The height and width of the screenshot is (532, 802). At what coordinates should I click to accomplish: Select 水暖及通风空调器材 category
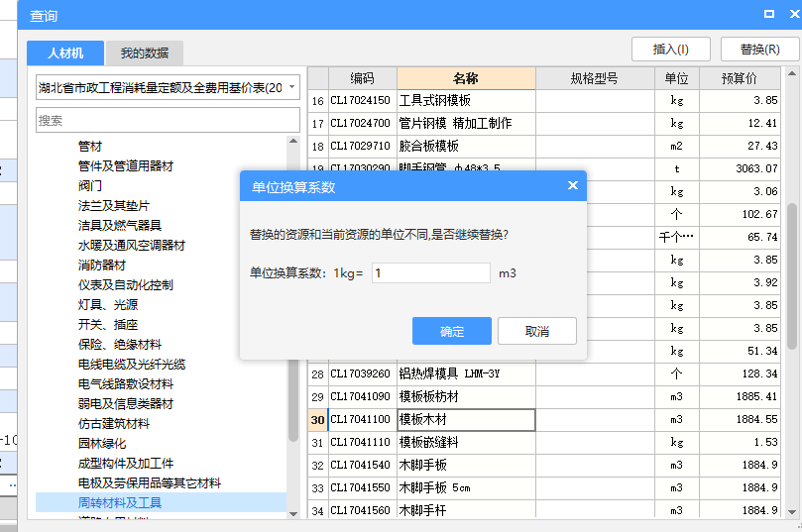click(x=132, y=246)
